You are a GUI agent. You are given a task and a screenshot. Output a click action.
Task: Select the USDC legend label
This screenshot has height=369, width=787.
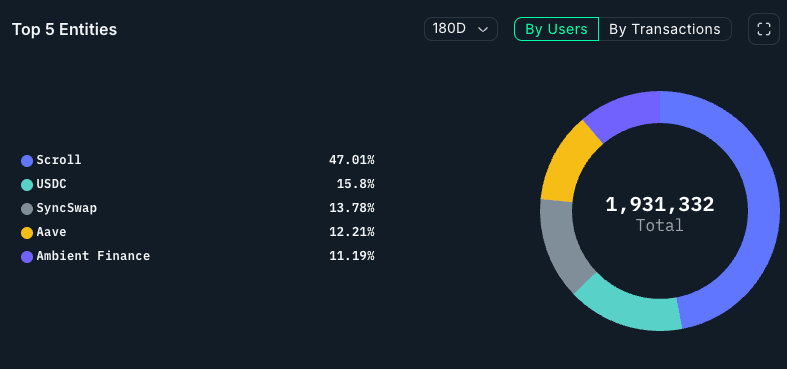tap(51, 184)
